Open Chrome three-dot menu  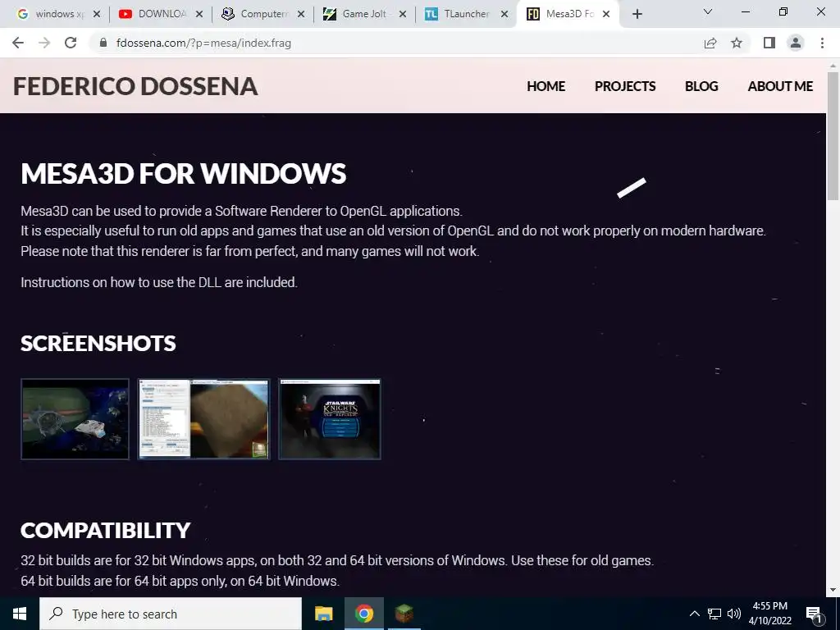822,43
